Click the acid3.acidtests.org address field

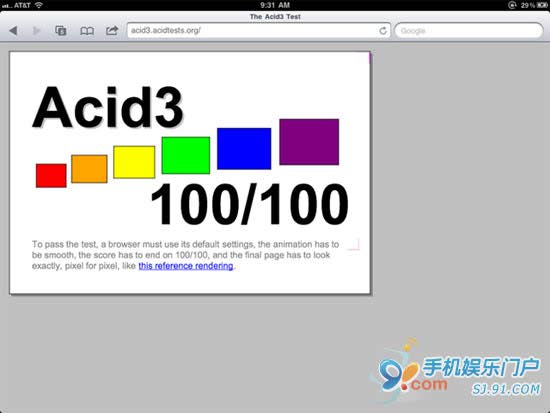click(x=259, y=31)
